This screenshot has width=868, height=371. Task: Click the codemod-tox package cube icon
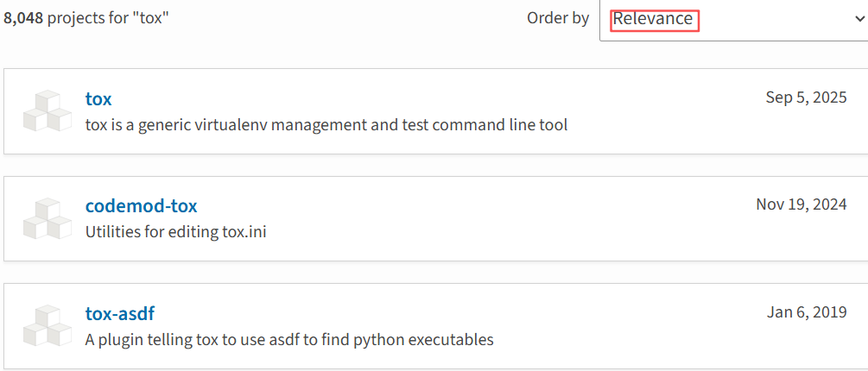point(48,218)
